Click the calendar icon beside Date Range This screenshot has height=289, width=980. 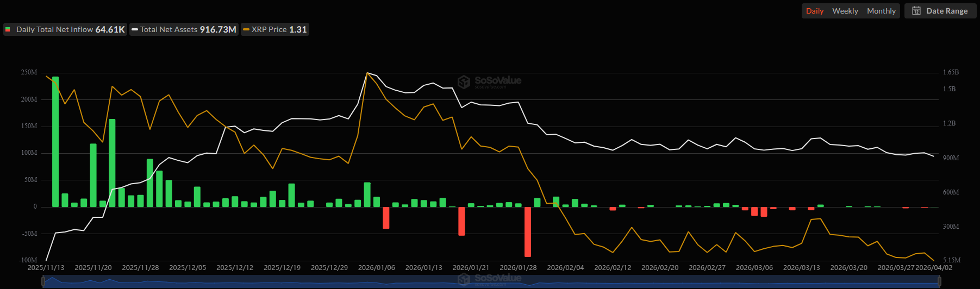(x=916, y=11)
